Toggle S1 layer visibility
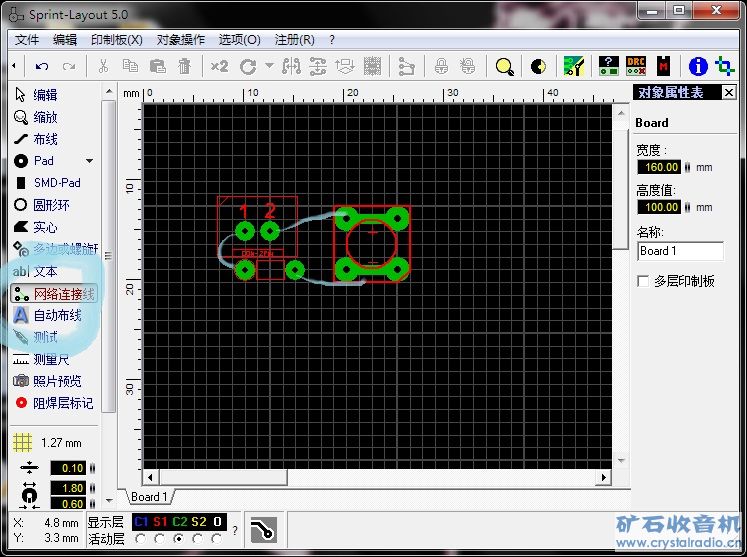The width and height of the screenshot is (747, 557). coord(160,522)
